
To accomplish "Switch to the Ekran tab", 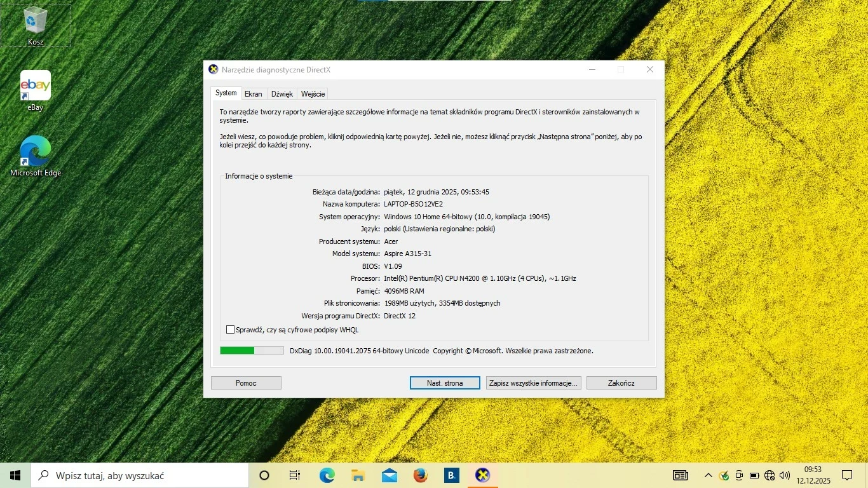I will pyautogui.click(x=254, y=93).
